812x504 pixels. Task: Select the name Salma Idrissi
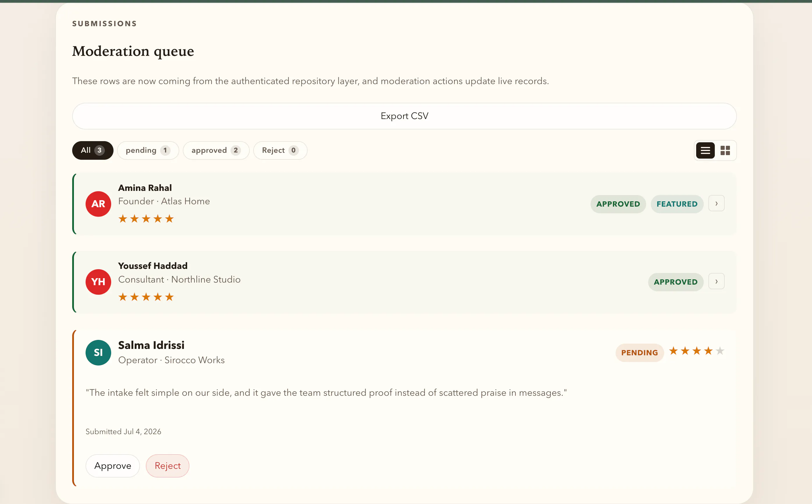pos(151,345)
